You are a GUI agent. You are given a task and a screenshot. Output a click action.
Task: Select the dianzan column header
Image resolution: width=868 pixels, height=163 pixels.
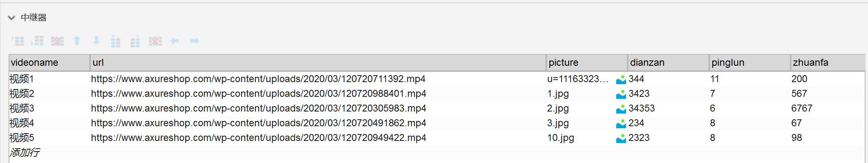tap(668, 63)
